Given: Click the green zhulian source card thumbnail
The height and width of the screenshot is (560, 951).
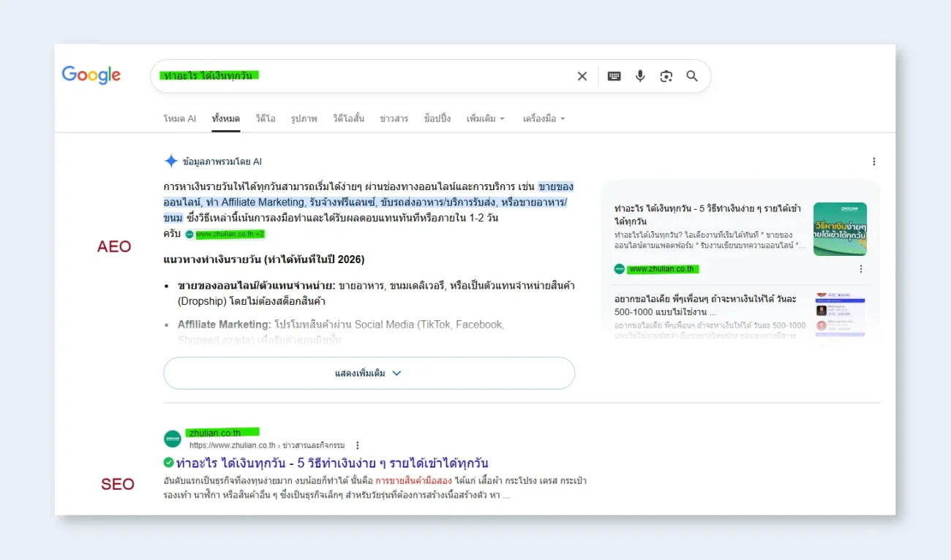Looking at the screenshot, I should pyautogui.click(x=840, y=229).
